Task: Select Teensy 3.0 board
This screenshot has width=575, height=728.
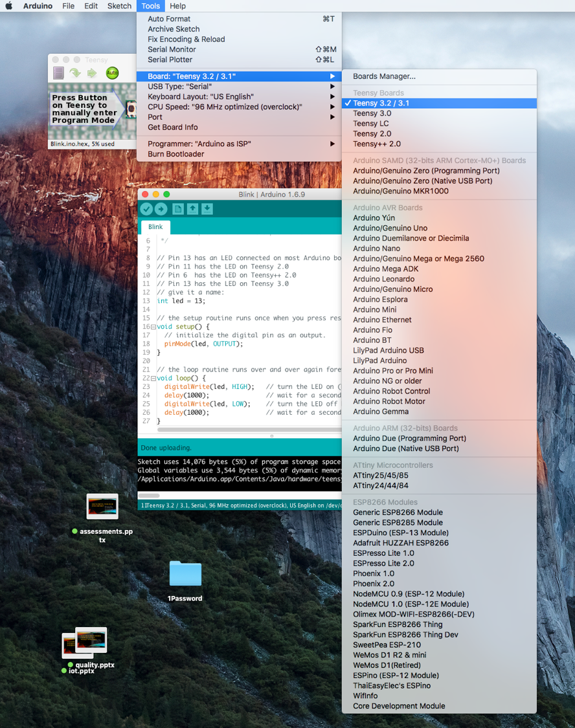Action: 440,113
